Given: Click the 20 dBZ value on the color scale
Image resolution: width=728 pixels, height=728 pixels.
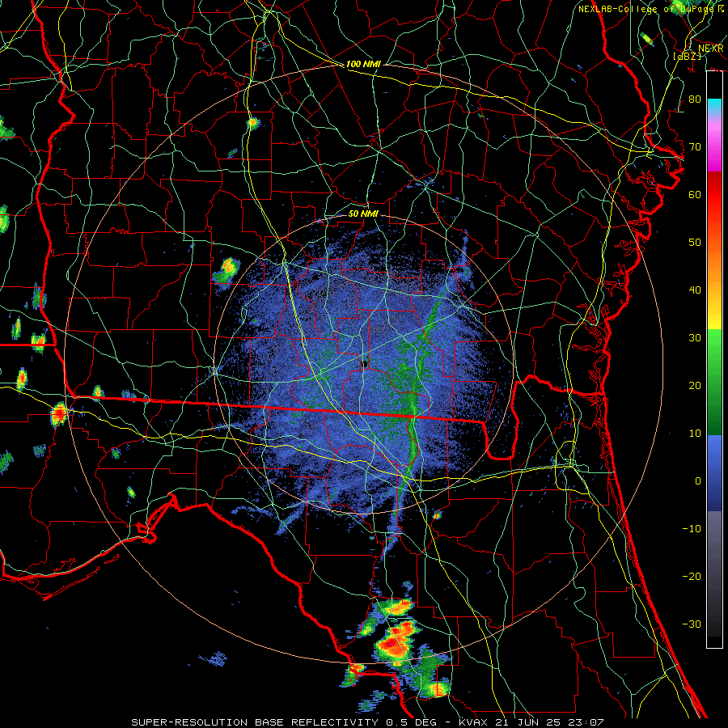Looking at the screenshot, I should (695, 386).
